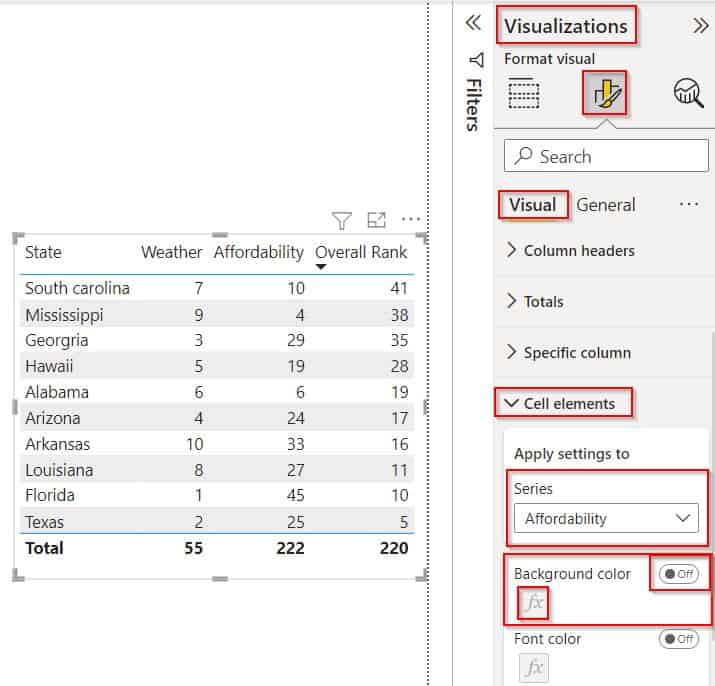Select the Georgria cell
Screen dimensions: 715x686
point(57,340)
